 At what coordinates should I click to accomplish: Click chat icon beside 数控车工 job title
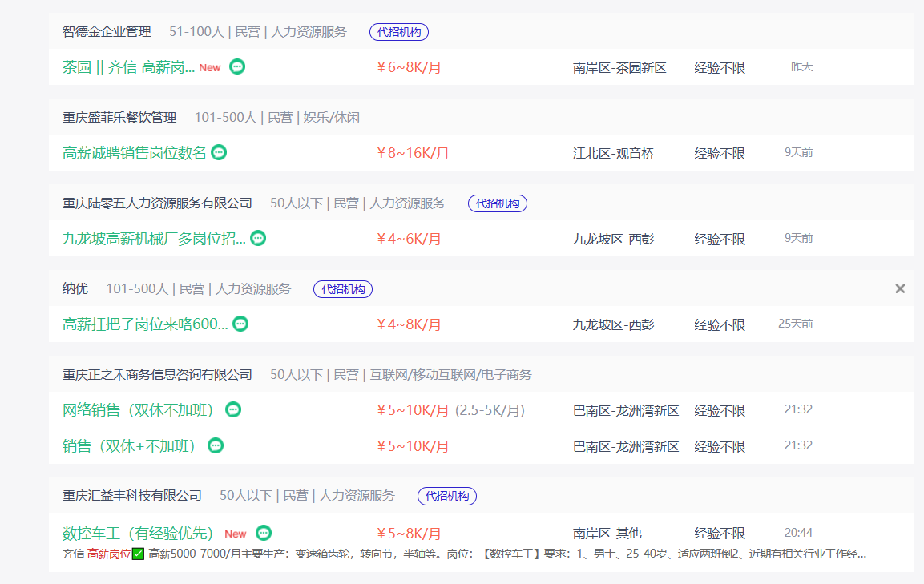click(x=264, y=533)
